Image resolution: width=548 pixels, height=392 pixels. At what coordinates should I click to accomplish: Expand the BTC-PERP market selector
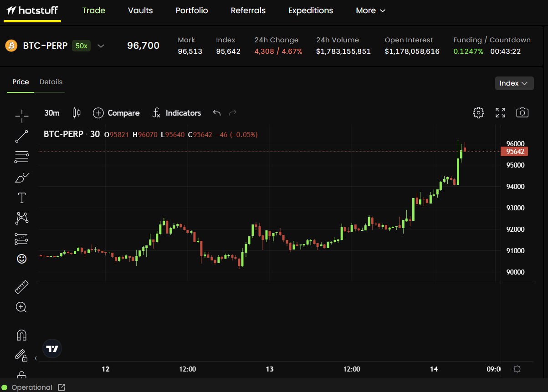point(101,46)
